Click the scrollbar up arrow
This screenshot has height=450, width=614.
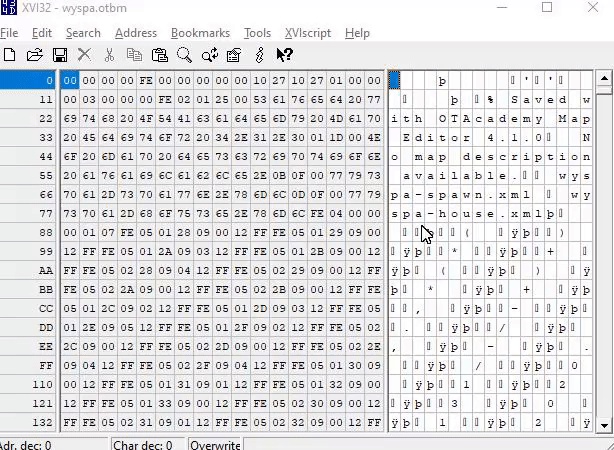604,78
